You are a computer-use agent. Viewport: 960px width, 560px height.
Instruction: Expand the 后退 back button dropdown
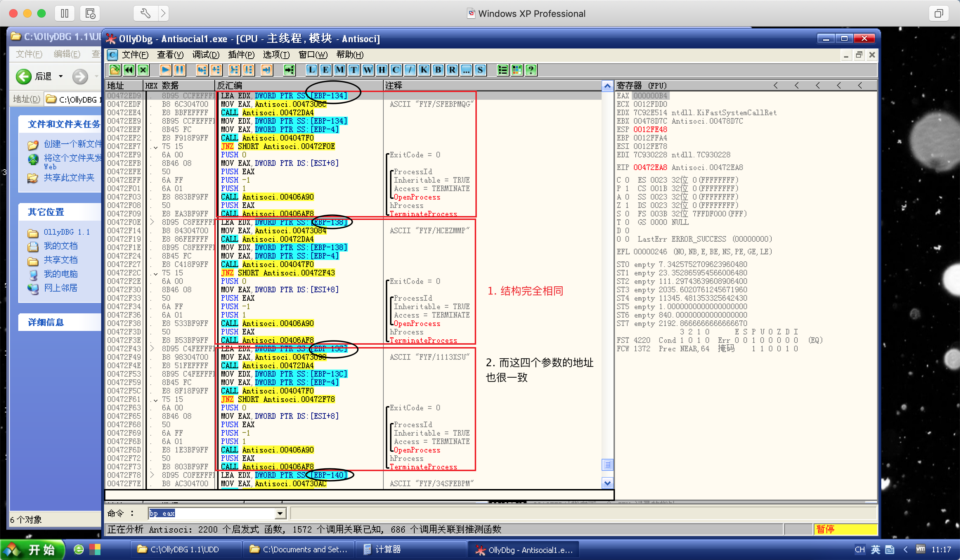click(x=61, y=77)
